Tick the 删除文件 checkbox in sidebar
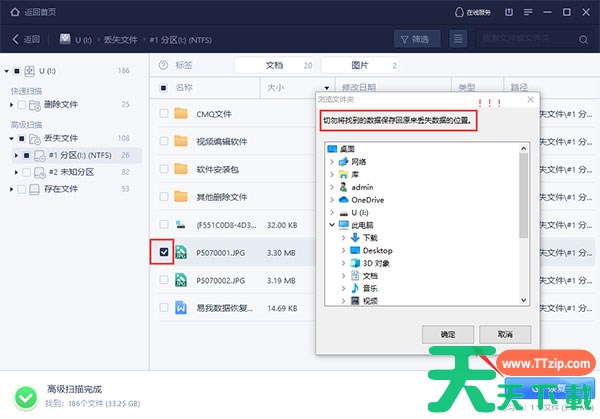The width and height of the screenshot is (600, 419). coord(20,104)
